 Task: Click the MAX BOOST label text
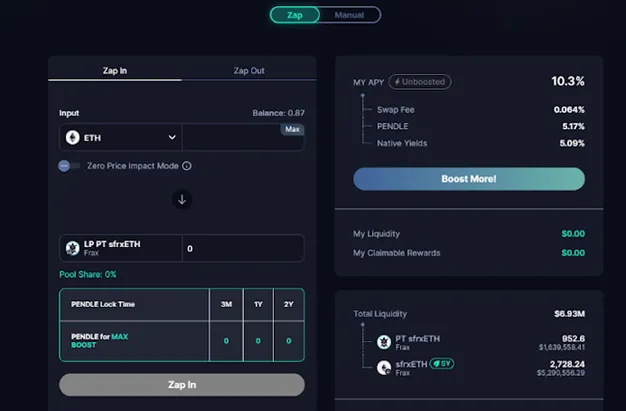click(100, 341)
